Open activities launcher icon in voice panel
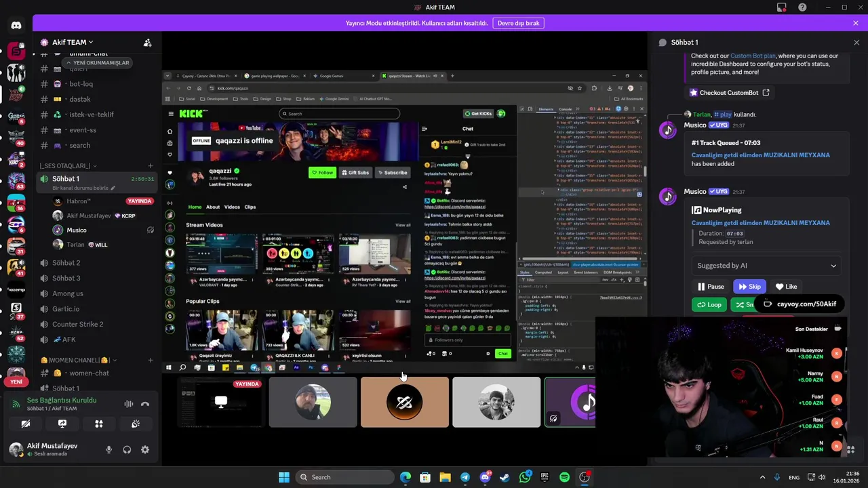This screenshot has width=868, height=488. point(99,424)
